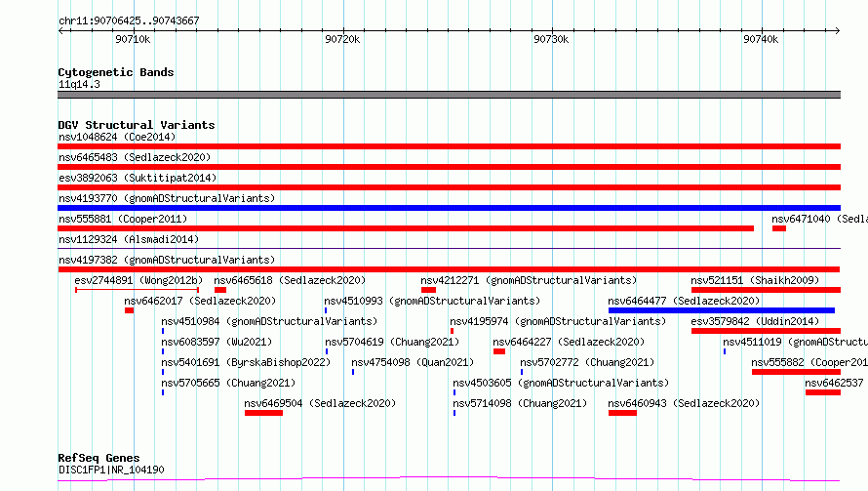Click the blue nsv4193770 variant bar

tap(449, 208)
